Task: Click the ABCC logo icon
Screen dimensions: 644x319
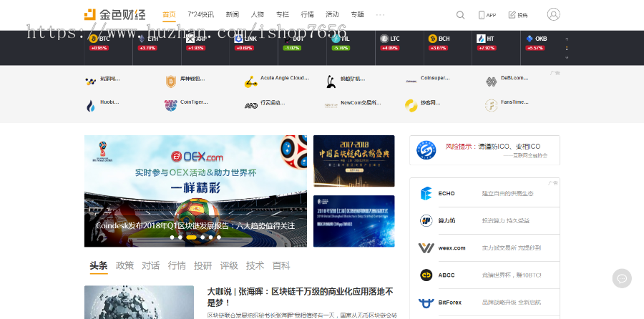Action: pos(426,275)
